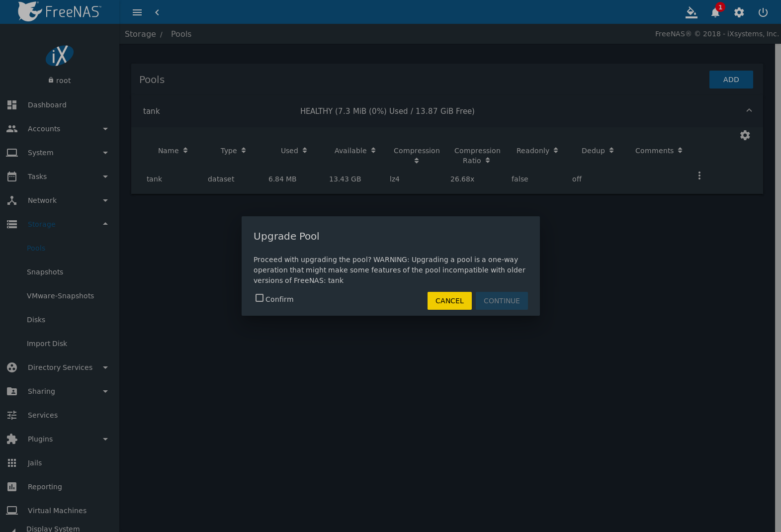Open the notifications bell icon
Image resolution: width=781 pixels, height=532 pixels.
[x=715, y=12]
